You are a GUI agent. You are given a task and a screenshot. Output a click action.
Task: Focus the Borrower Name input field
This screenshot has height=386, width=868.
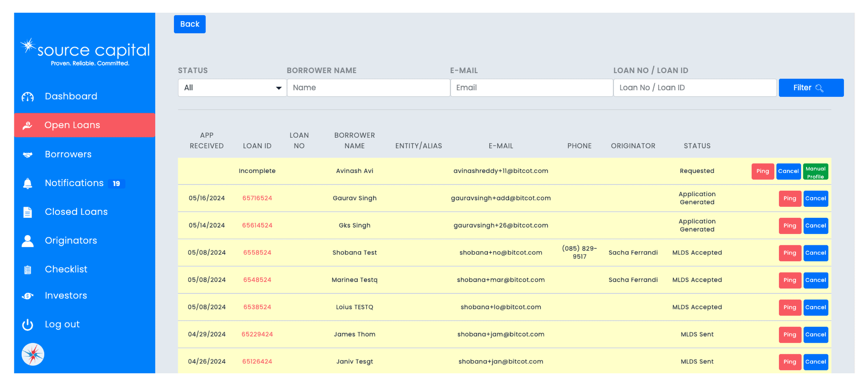point(368,88)
